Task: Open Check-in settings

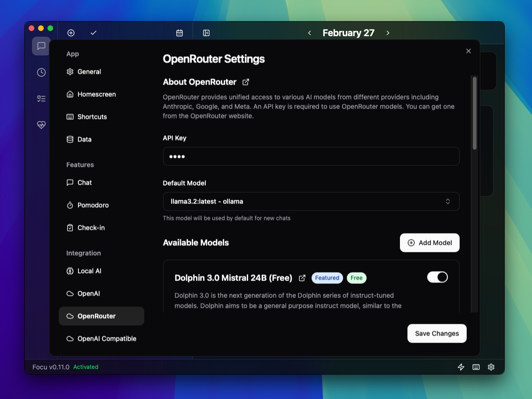Action: 102,227
